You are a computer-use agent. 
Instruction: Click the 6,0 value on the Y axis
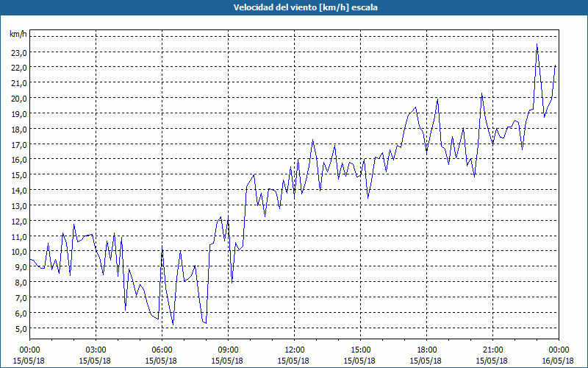[x=21, y=314]
